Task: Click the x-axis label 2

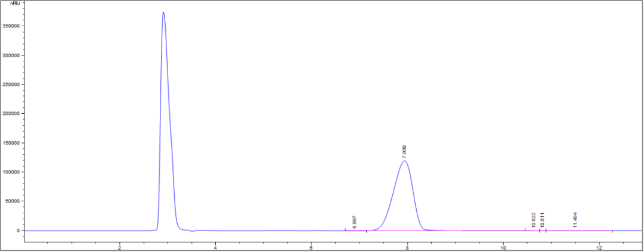Action: (x=120, y=247)
